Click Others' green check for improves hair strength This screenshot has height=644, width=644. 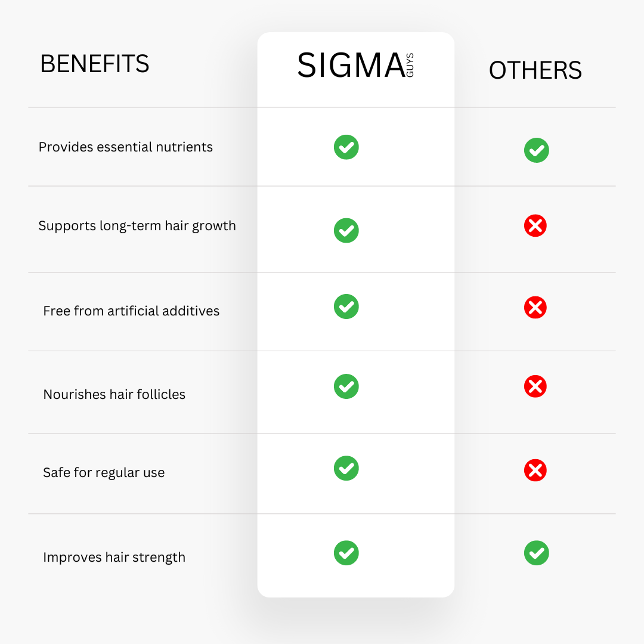pyautogui.click(x=537, y=553)
